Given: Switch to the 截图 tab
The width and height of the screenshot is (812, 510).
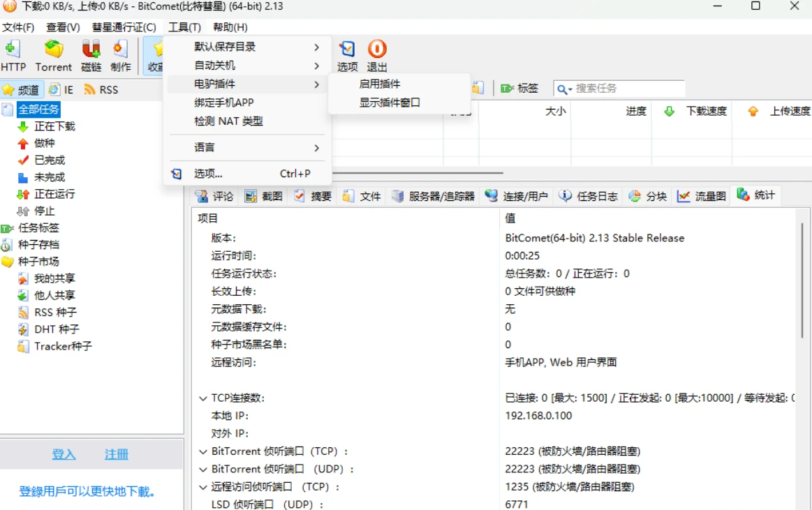Looking at the screenshot, I should pos(264,197).
